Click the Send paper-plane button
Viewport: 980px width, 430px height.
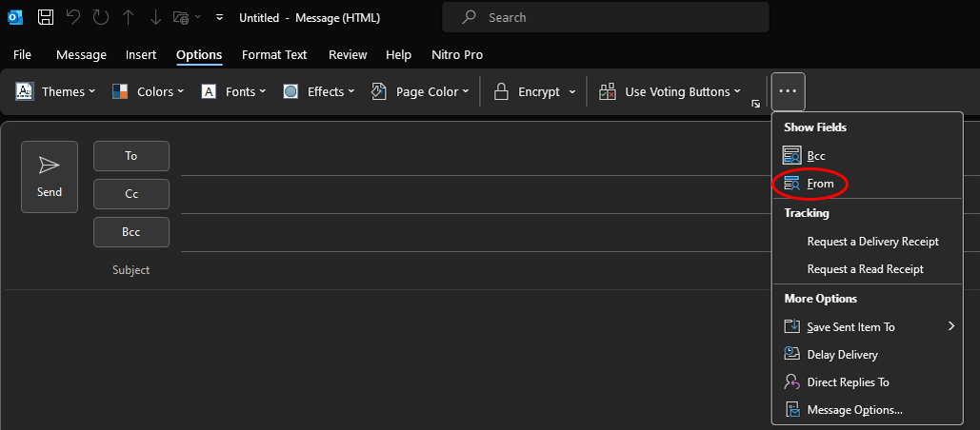[x=50, y=177]
